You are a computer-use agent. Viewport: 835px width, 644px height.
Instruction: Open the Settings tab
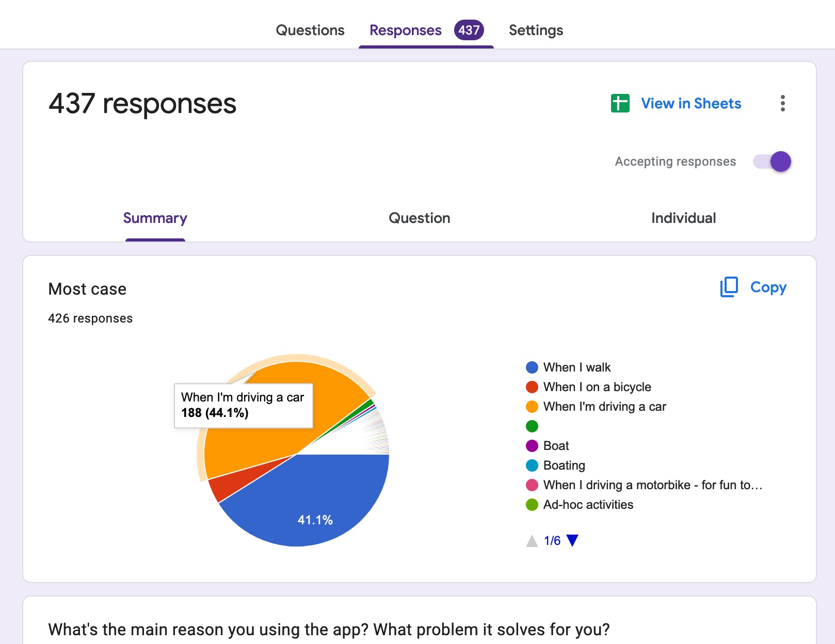[x=536, y=30]
